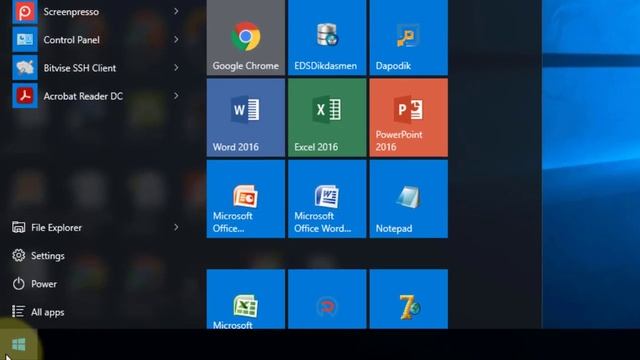Click the Acrobat Reader DC icon

[25, 96]
